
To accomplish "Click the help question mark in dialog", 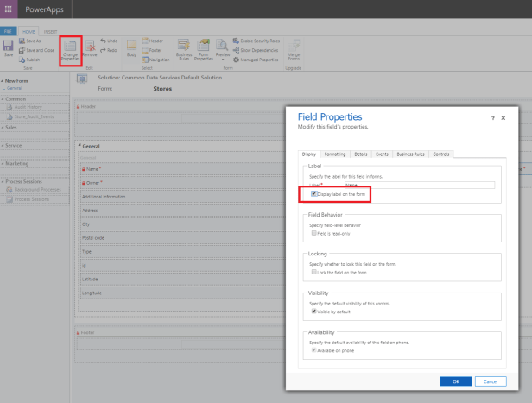I will point(492,118).
